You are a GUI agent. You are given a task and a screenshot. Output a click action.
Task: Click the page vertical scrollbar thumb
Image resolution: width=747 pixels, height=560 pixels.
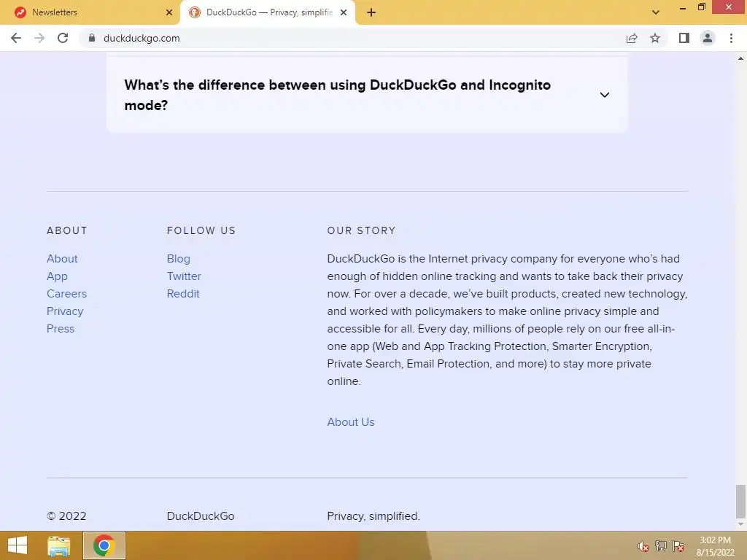pos(740,501)
